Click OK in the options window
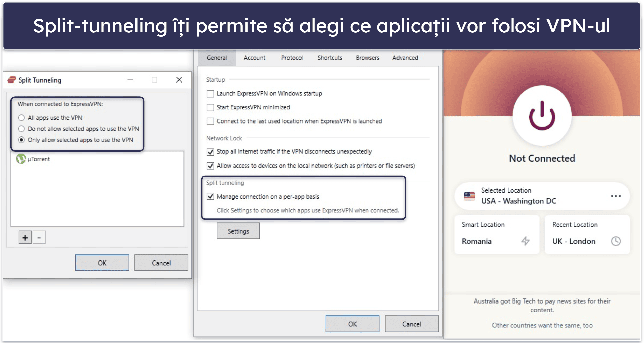Image resolution: width=644 pixels, height=343 pixels. click(x=352, y=324)
